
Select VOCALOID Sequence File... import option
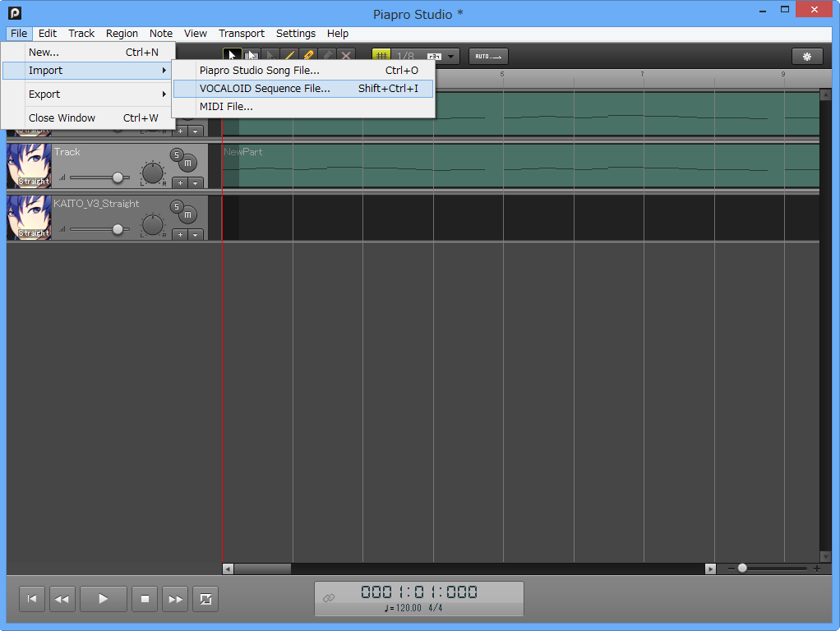[303, 89]
